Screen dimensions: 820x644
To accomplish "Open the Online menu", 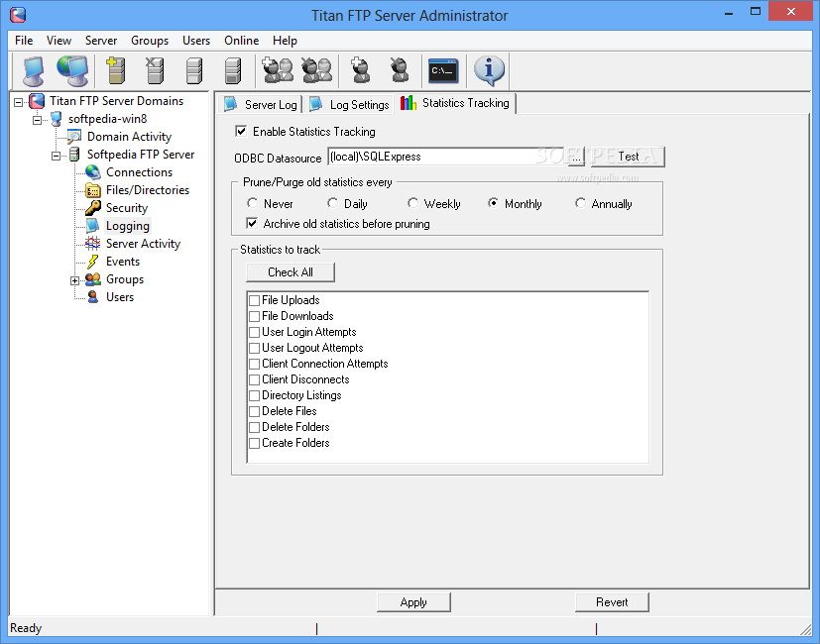I will pos(242,41).
